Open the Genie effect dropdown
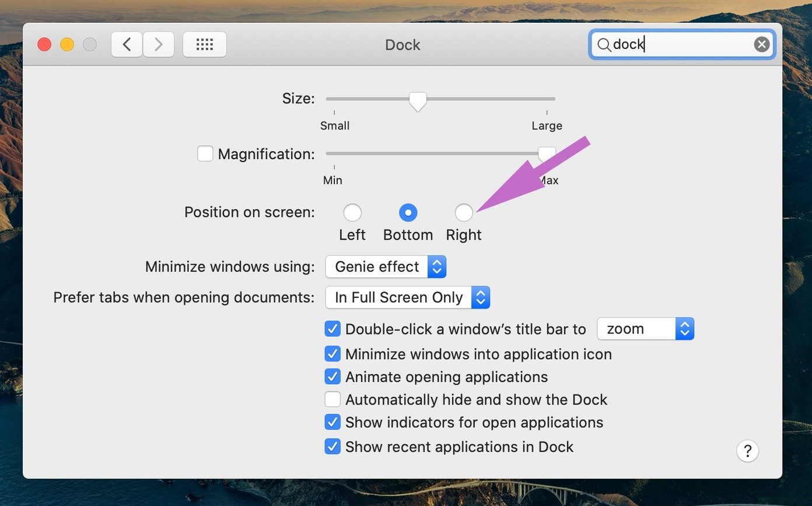812x506 pixels. 386,266
